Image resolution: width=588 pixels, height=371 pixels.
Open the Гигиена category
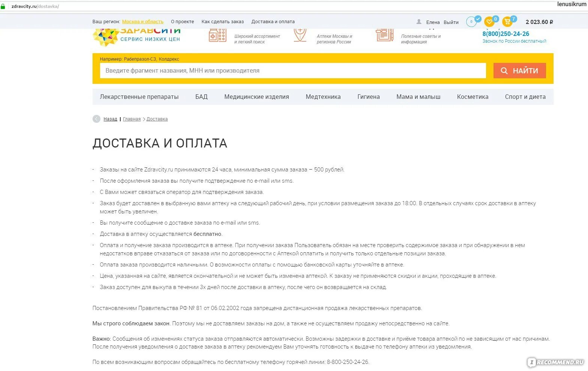(368, 97)
